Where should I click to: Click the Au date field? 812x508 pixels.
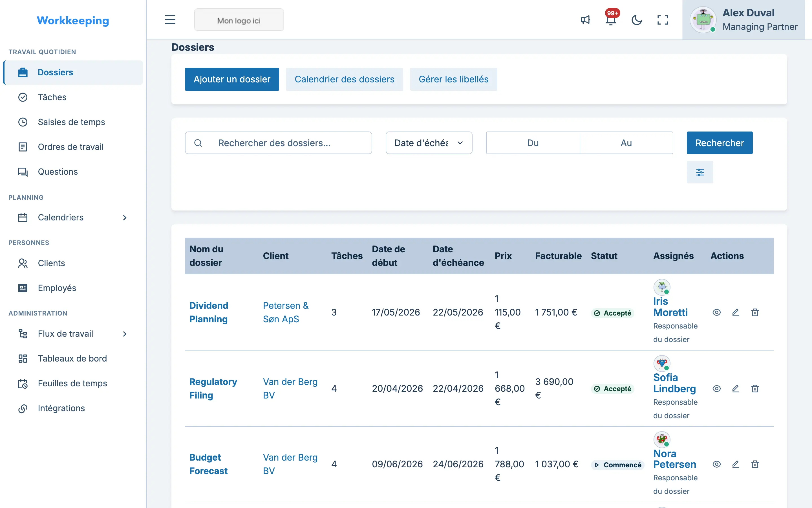[x=626, y=143]
